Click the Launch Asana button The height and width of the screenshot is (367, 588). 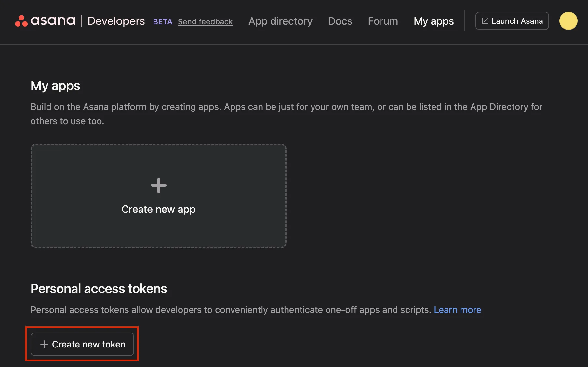pyautogui.click(x=512, y=21)
